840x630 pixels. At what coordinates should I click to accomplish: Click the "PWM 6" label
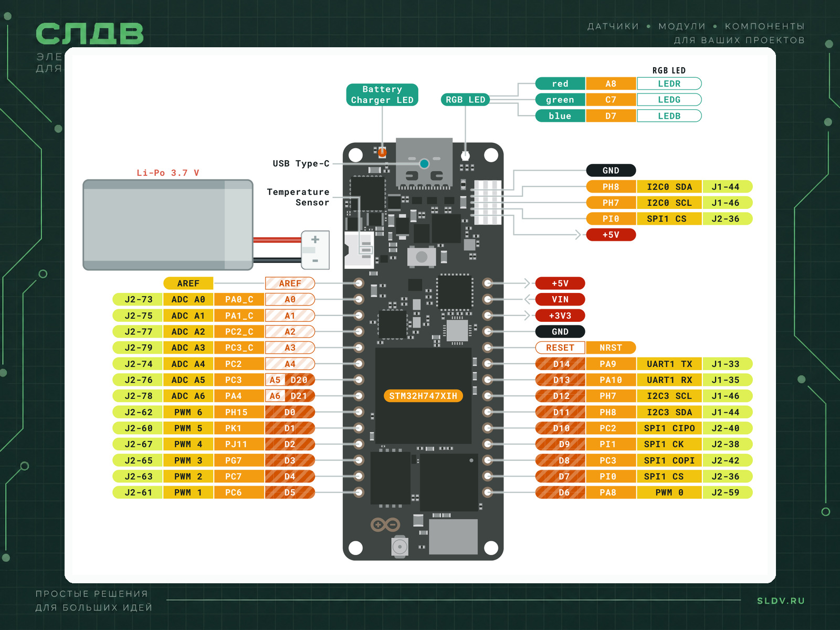tap(188, 412)
